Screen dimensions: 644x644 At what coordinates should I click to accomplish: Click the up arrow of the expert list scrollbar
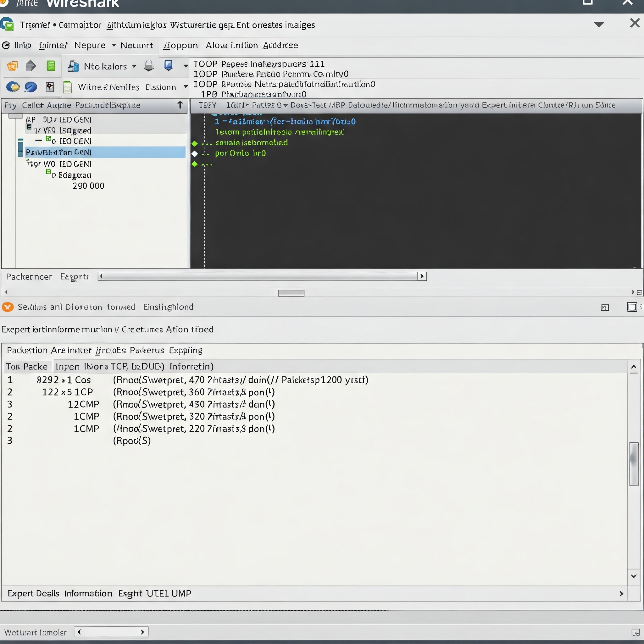pyautogui.click(x=634, y=367)
